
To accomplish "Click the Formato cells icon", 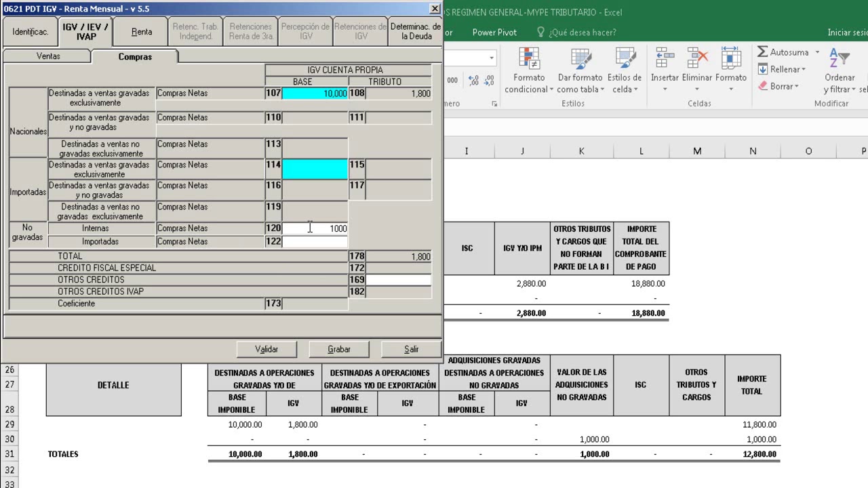I will [730, 58].
